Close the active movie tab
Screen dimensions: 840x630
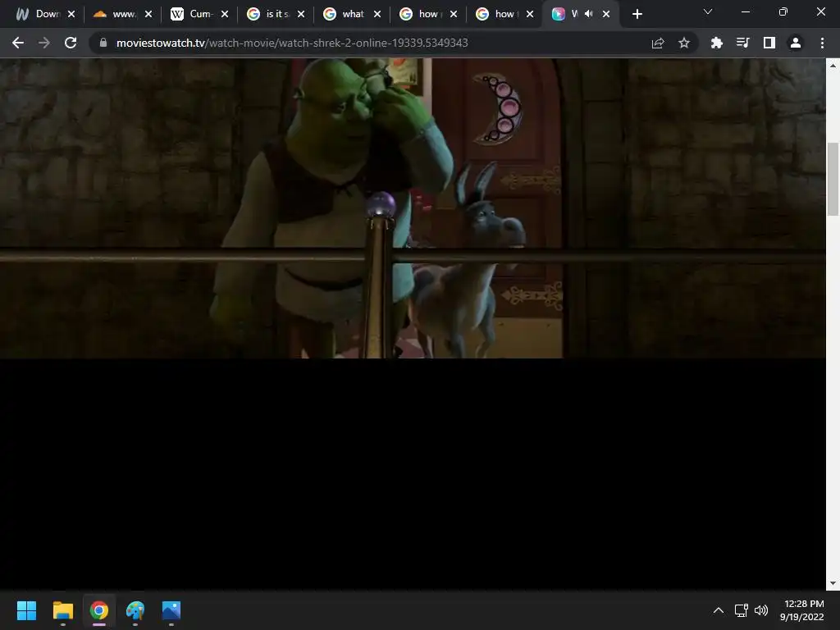(606, 15)
